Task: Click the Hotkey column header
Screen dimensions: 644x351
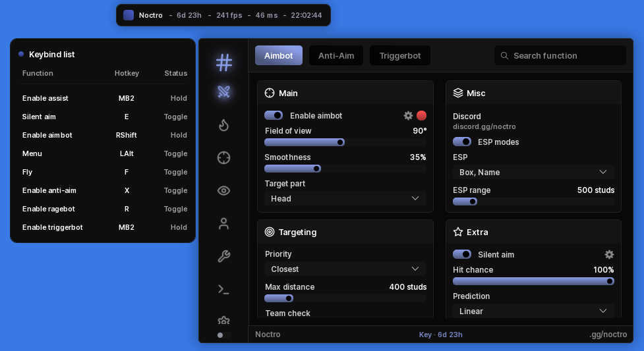Action: pyautogui.click(x=127, y=73)
